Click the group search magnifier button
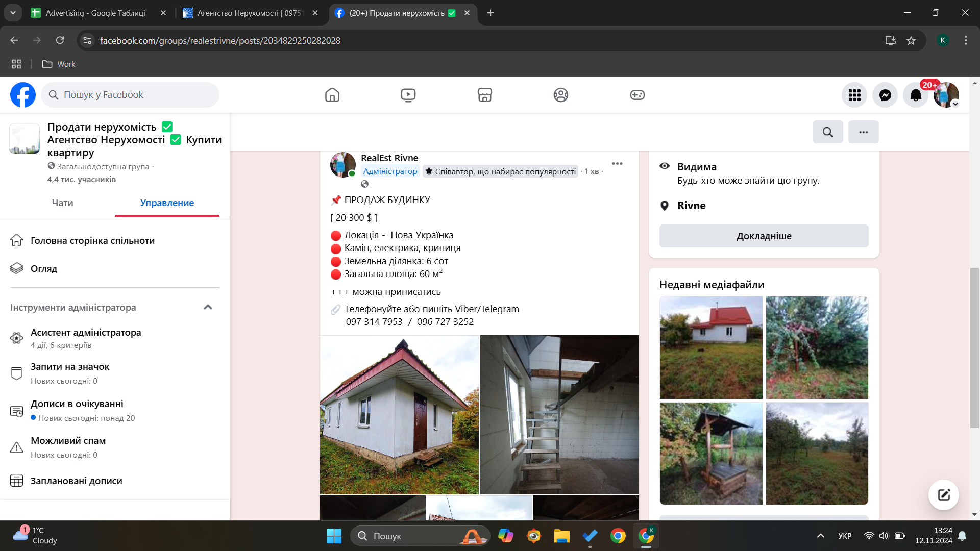The width and height of the screenshot is (980, 551). click(827, 132)
